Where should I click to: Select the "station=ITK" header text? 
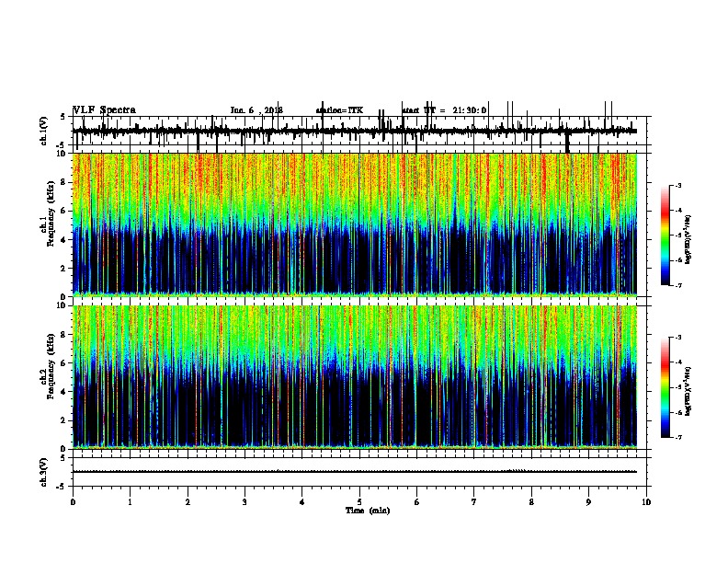339,110
